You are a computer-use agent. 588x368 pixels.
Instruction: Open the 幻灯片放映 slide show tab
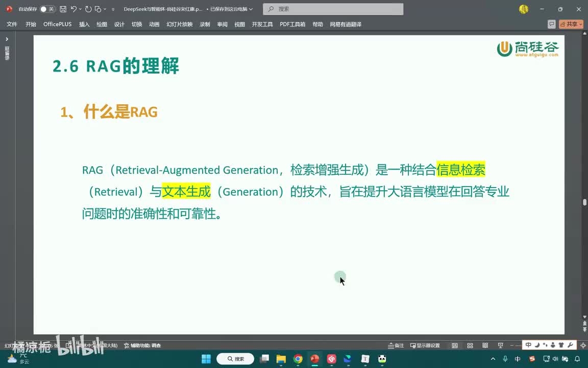pyautogui.click(x=180, y=24)
